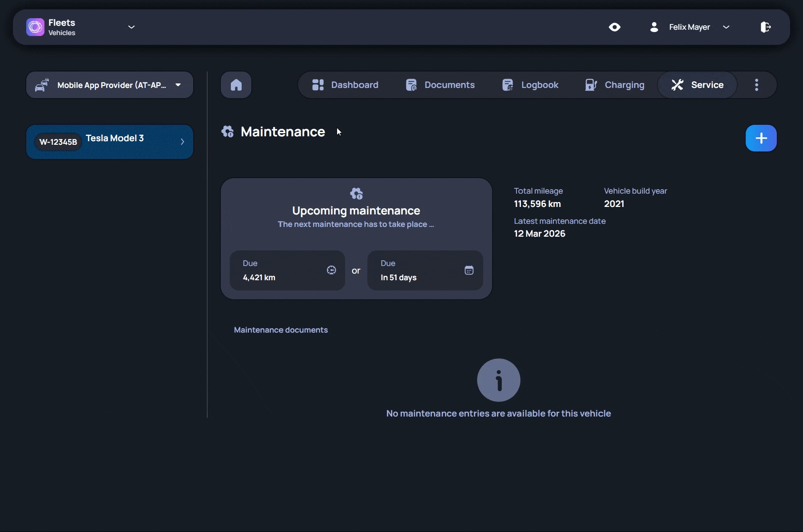Click the calendar icon in Due days card
This screenshot has height=532, width=803.
pyautogui.click(x=469, y=270)
